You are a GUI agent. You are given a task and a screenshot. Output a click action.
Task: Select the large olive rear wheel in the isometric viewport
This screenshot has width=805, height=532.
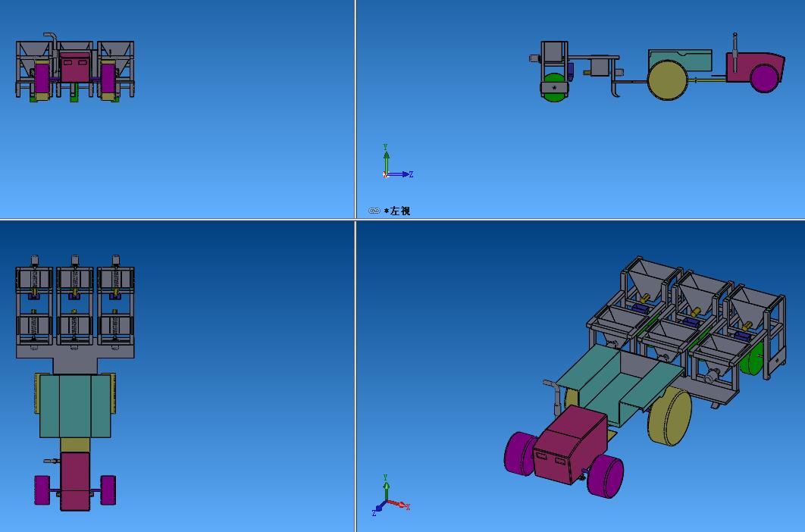click(x=670, y=417)
